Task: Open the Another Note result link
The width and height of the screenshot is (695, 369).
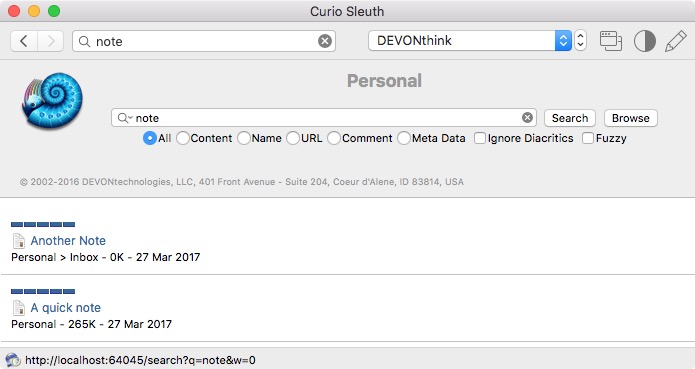Action: 68,241
